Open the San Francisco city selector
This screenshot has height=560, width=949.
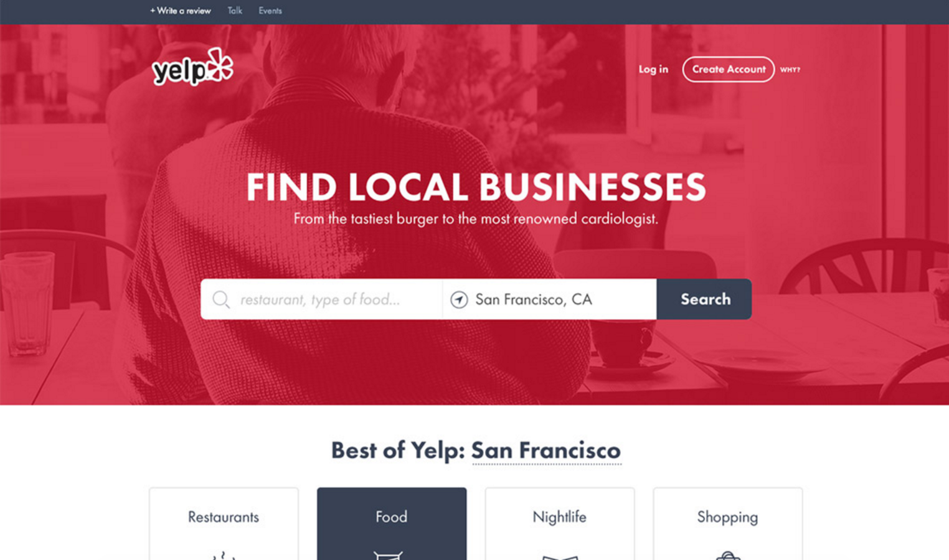coord(546,450)
